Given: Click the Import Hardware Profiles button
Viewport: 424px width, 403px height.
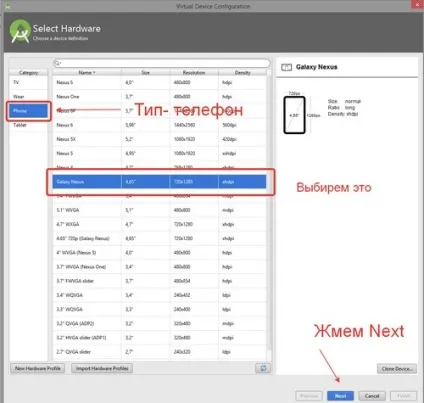Looking at the screenshot, I should 102,368.
